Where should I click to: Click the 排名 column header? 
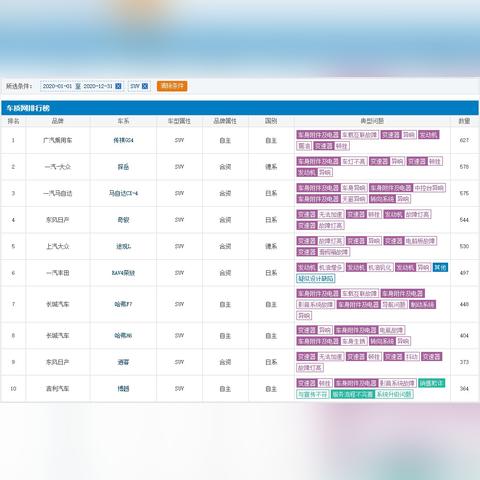[x=13, y=121]
